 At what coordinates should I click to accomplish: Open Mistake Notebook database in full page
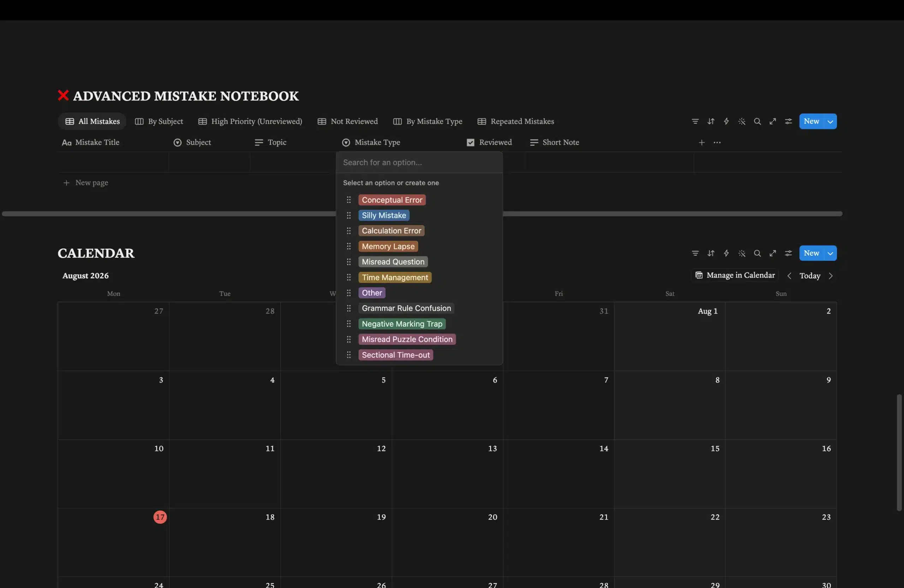pos(773,121)
